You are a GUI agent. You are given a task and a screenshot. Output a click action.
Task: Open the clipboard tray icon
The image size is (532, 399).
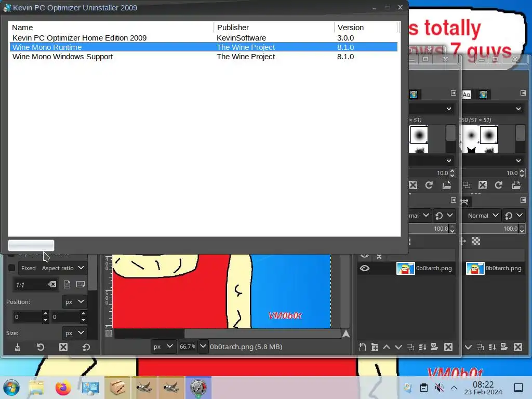coord(424,388)
